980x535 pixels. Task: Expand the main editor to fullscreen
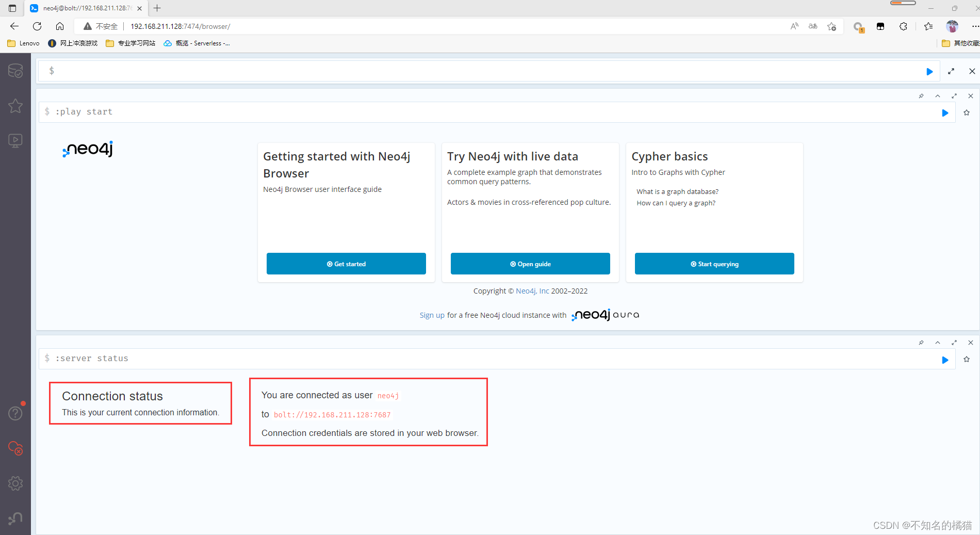coord(951,71)
